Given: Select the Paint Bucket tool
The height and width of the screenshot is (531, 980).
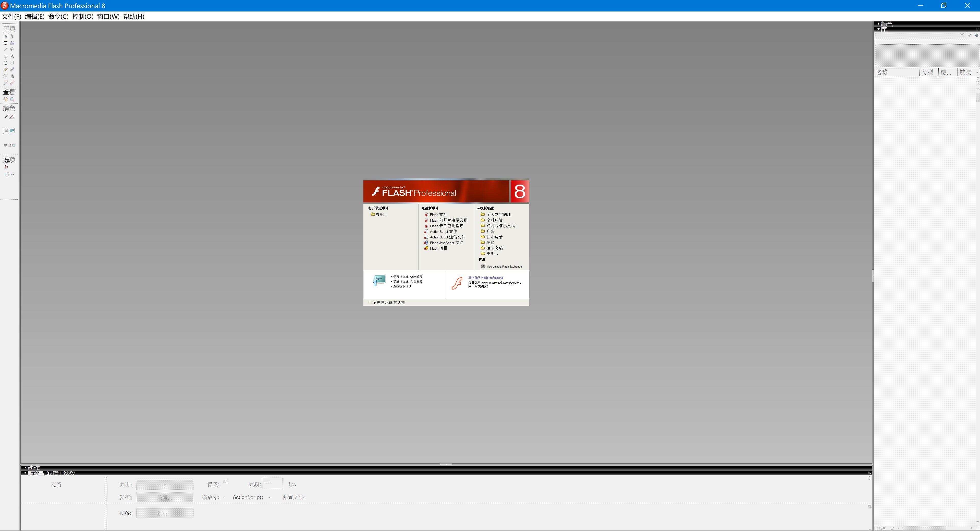Looking at the screenshot, I should (x=12, y=76).
